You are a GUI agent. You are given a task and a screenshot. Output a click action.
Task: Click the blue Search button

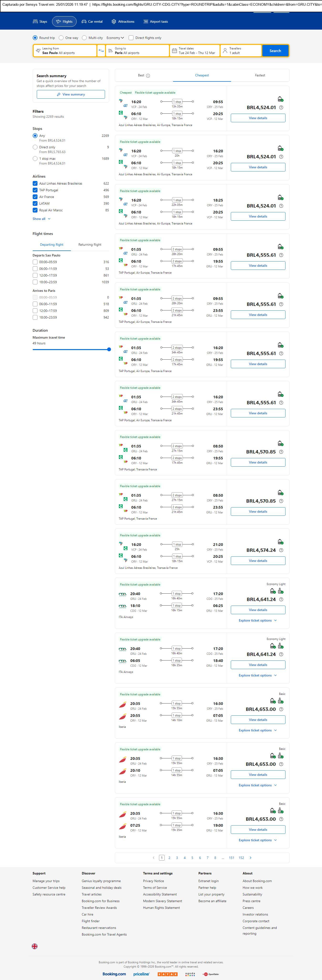[275, 51]
